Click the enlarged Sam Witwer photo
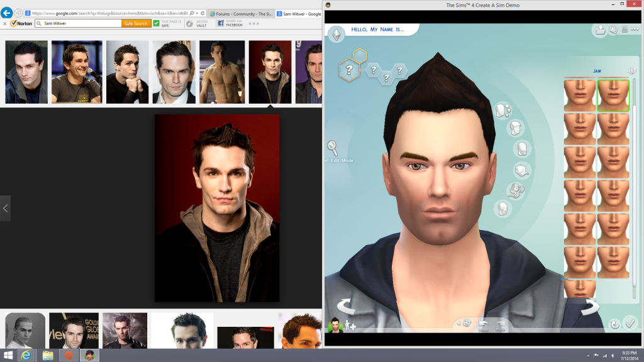The height and width of the screenshot is (362, 644). [217, 208]
